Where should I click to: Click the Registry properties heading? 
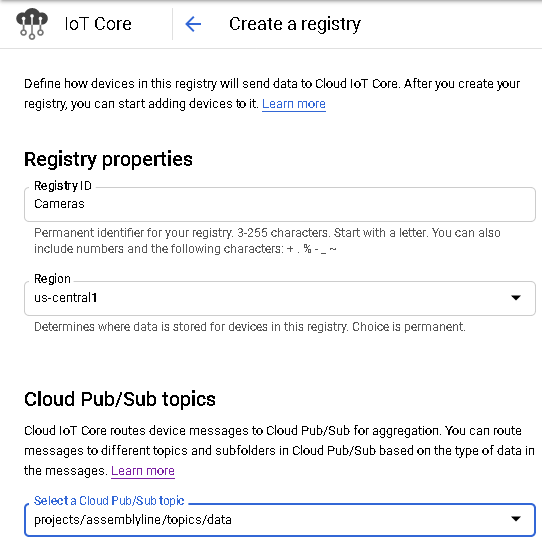[x=108, y=159]
